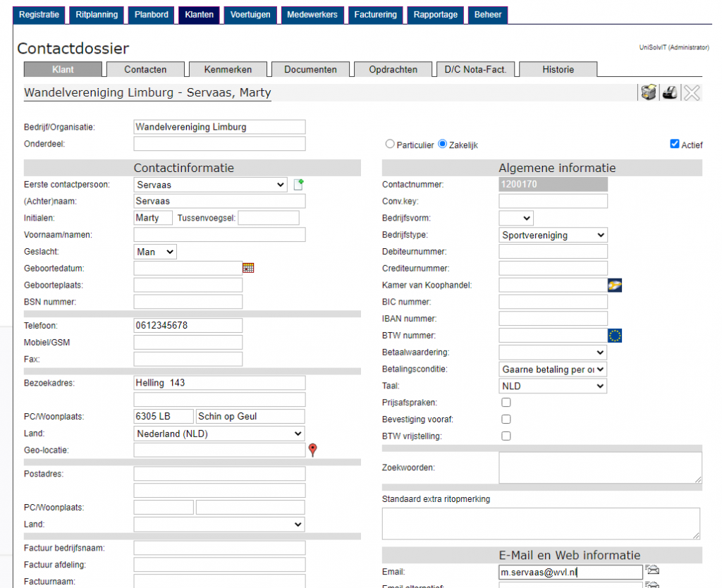Open the Geboortedatum calendar picker
722x588 pixels.
[x=248, y=268]
